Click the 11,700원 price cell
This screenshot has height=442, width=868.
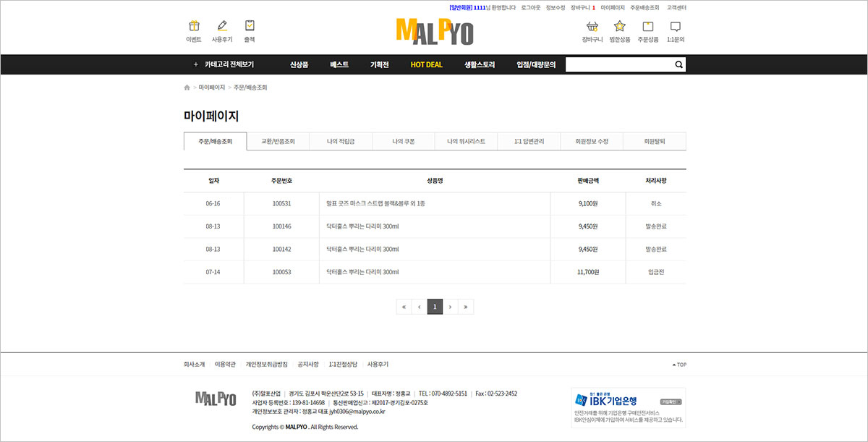pos(588,272)
